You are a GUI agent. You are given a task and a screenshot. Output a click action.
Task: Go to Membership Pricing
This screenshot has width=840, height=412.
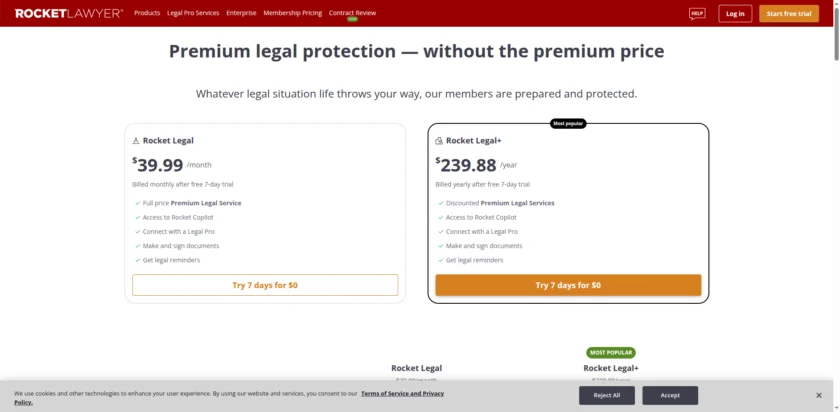[x=293, y=13]
